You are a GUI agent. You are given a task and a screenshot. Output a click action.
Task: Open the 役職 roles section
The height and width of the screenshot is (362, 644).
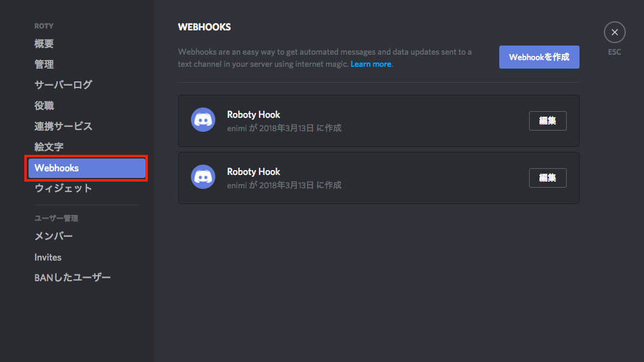tap(44, 106)
